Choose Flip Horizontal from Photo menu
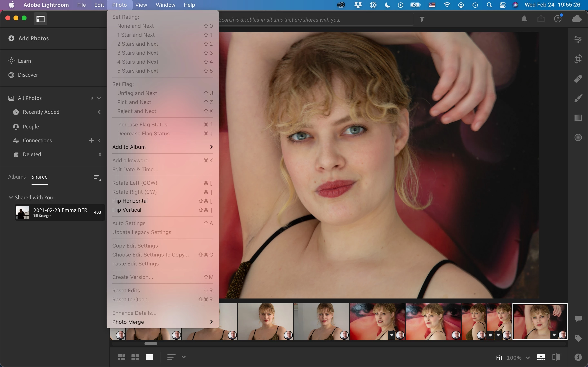This screenshot has height=367, width=588. 130,201
